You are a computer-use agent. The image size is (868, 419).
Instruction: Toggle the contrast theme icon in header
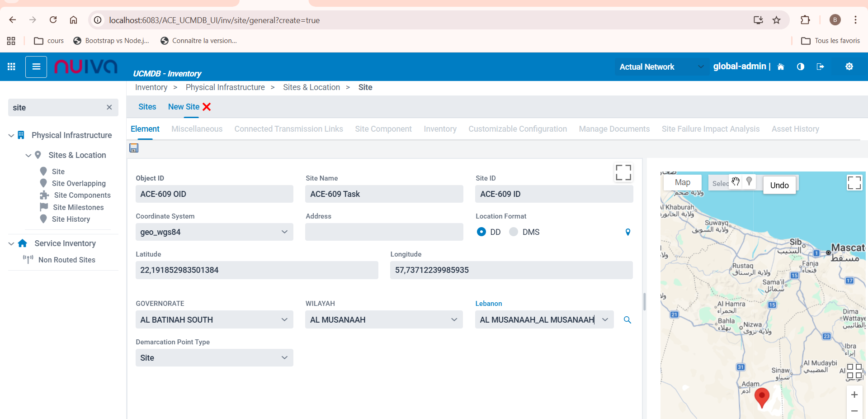(x=801, y=67)
